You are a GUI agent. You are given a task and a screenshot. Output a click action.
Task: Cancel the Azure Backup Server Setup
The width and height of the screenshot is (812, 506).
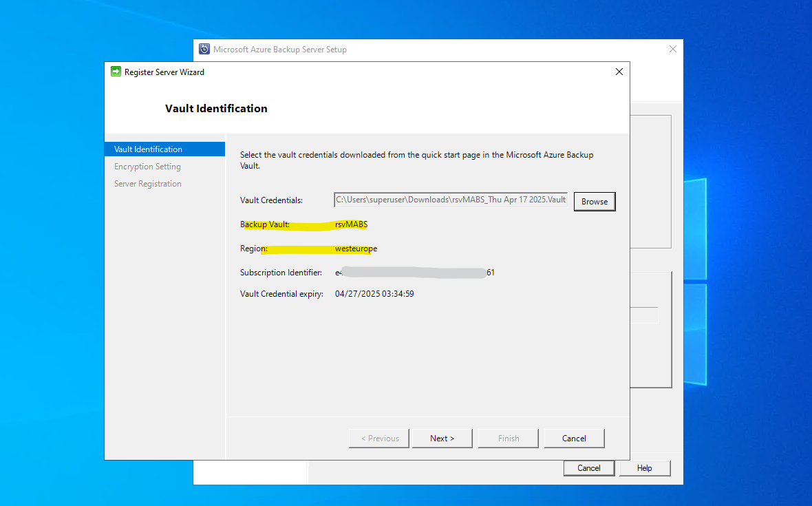589,468
